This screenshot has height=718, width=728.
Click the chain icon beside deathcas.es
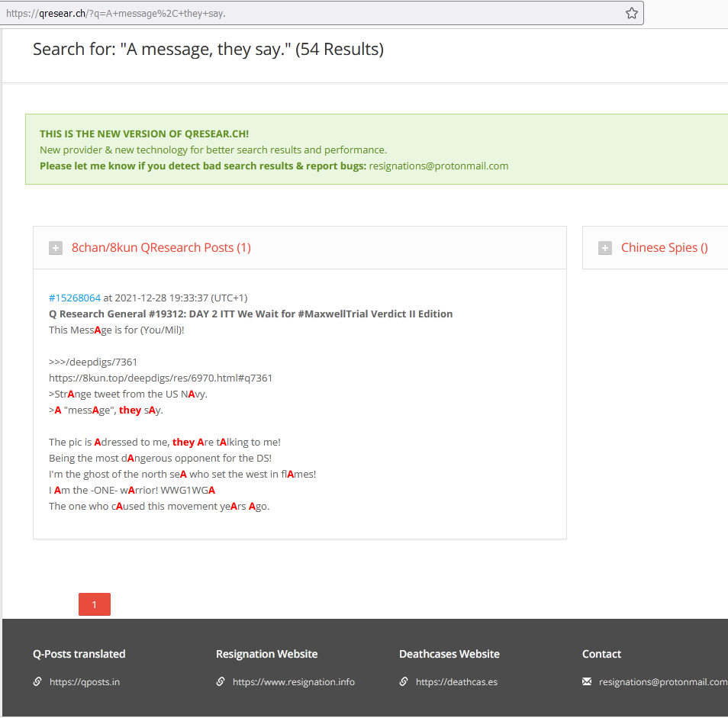click(404, 681)
